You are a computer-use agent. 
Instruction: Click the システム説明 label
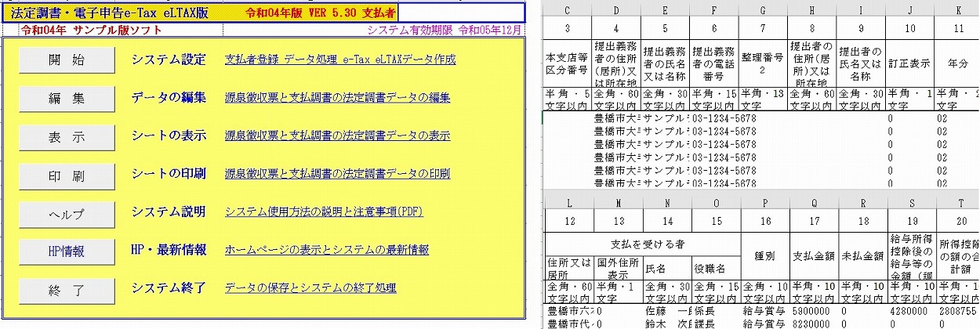(169, 211)
